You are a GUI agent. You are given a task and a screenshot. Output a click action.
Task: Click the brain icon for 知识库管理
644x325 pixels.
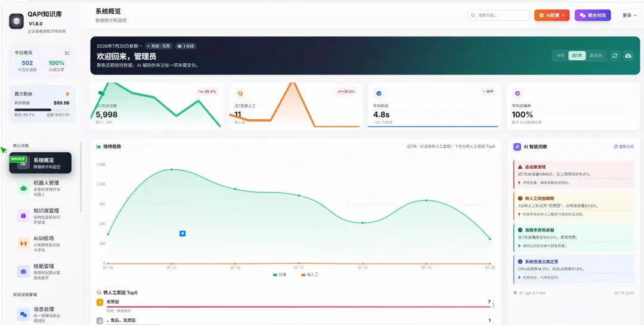23,216
